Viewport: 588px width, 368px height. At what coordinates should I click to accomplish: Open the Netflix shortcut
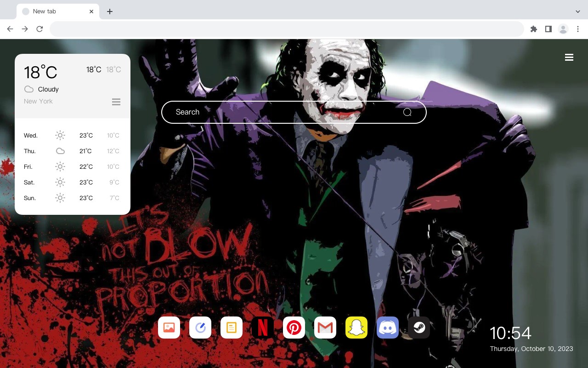click(x=263, y=328)
